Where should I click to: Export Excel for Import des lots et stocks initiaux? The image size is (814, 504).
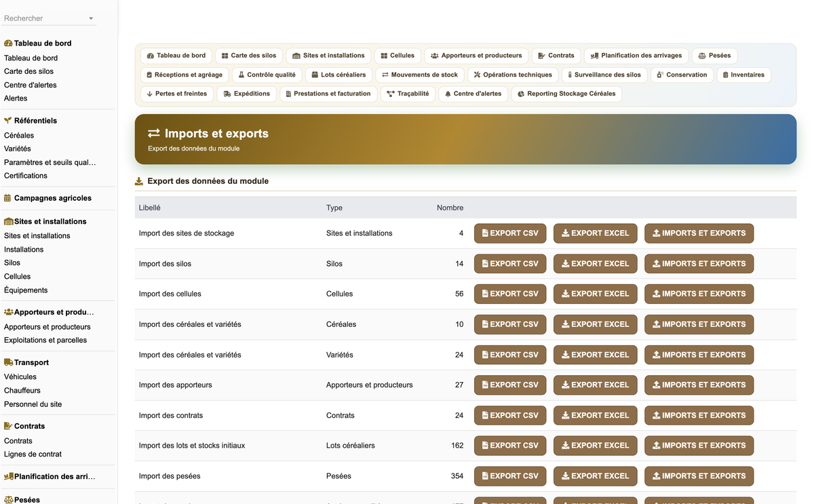596,446
